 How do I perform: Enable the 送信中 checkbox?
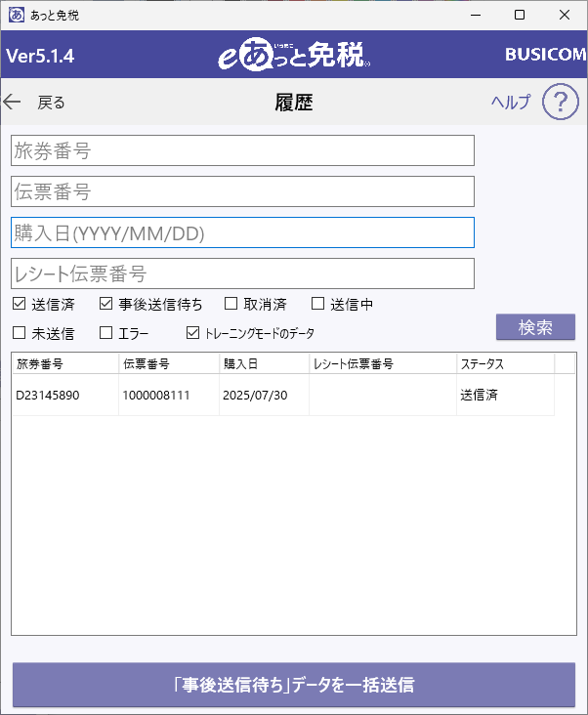click(317, 303)
